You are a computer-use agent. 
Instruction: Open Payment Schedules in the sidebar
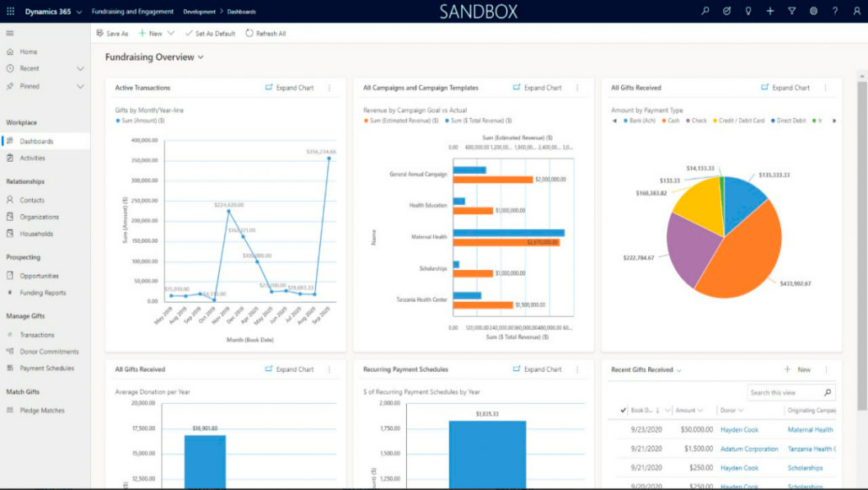coord(46,368)
